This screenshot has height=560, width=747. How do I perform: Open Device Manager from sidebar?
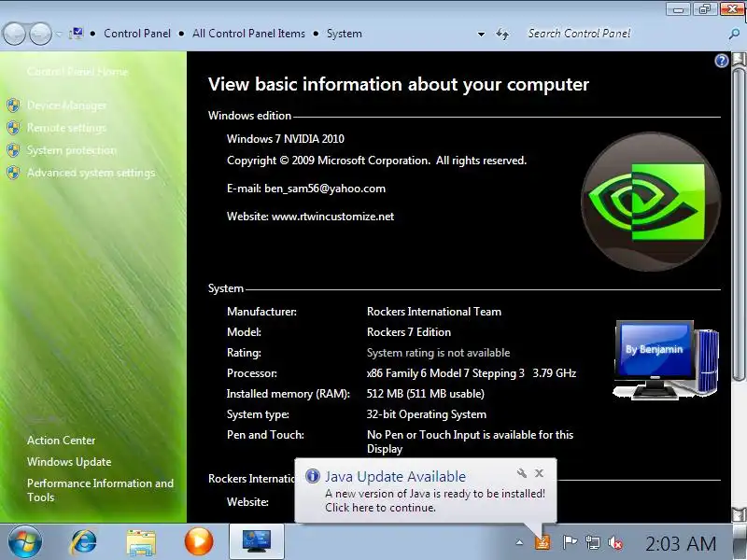66,105
